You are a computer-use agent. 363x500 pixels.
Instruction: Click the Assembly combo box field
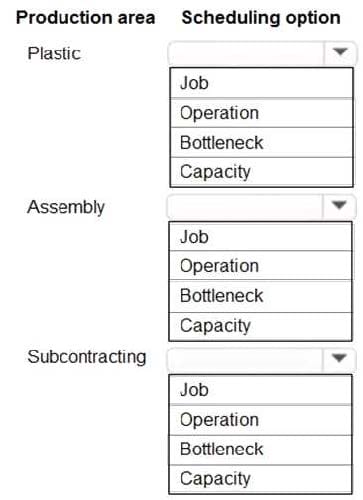pyautogui.click(x=245, y=206)
